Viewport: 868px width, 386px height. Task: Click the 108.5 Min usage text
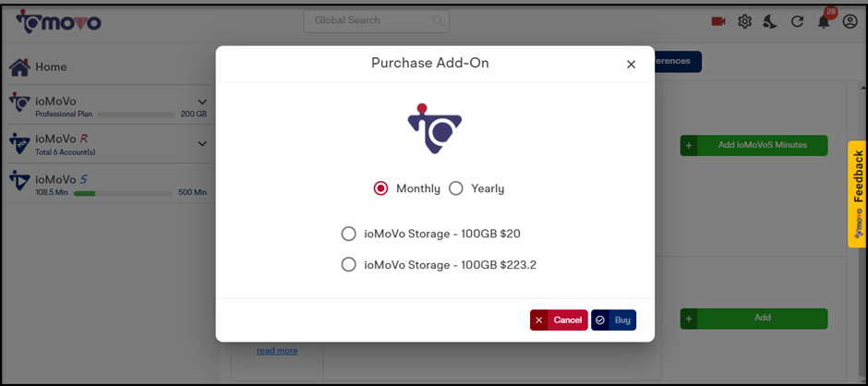[x=51, y=193]
